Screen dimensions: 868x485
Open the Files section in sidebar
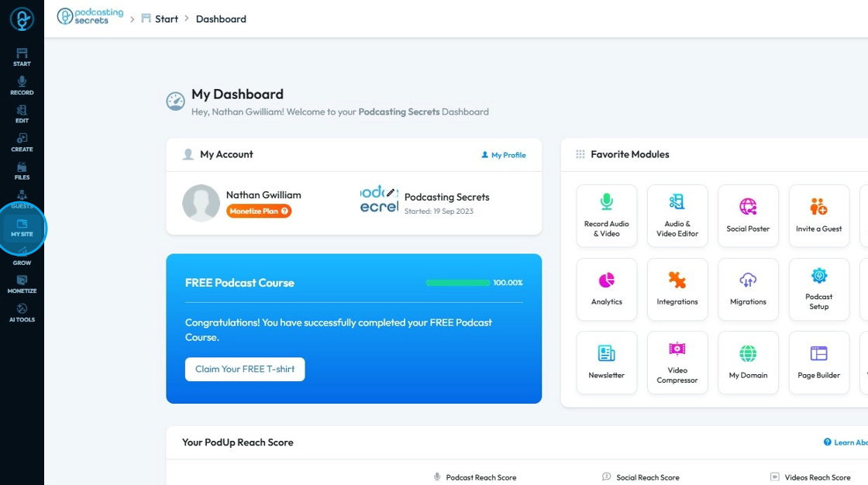[22, 171]
